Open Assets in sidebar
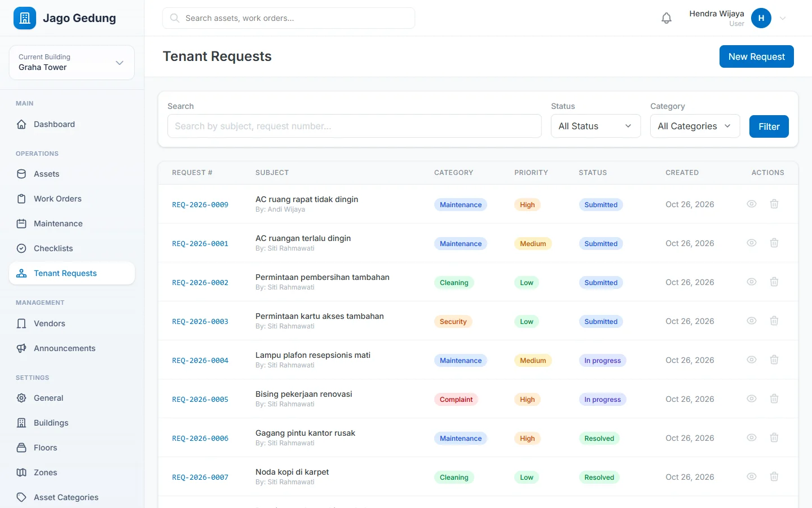The height and width of the screenshot is (508, 812). coord(72,174)
